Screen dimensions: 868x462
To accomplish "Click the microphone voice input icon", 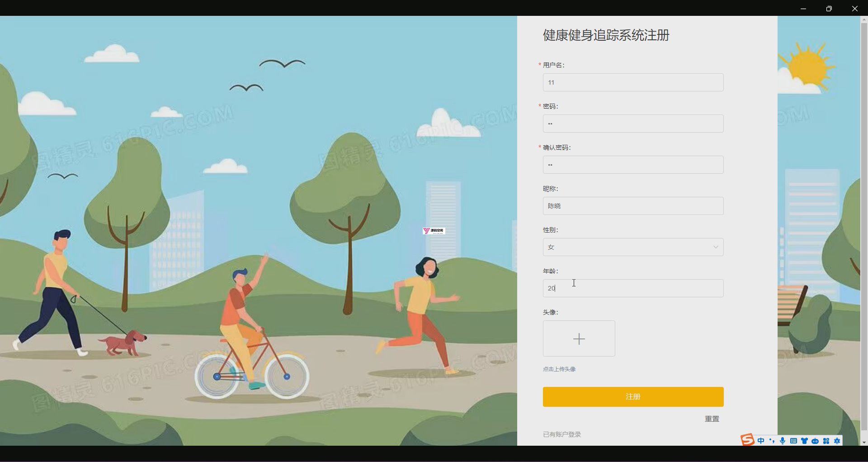I will coord(783,441).
